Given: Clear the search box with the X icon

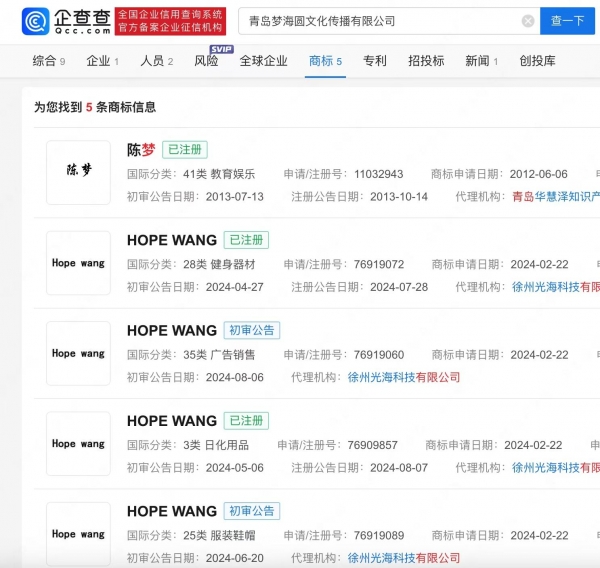Looking at the screenshot, I should point(528,21).
